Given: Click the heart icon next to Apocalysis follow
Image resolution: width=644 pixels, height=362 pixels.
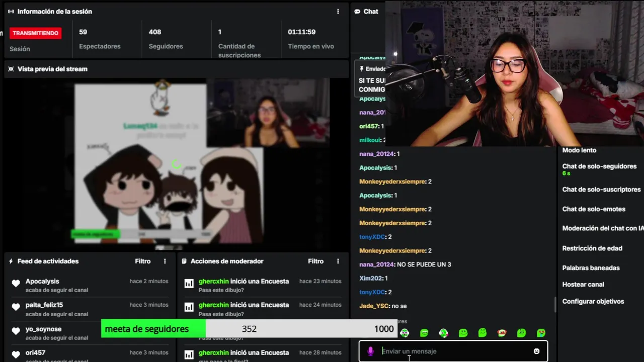Looking at the screenshot, I should [x=16, y=283].
